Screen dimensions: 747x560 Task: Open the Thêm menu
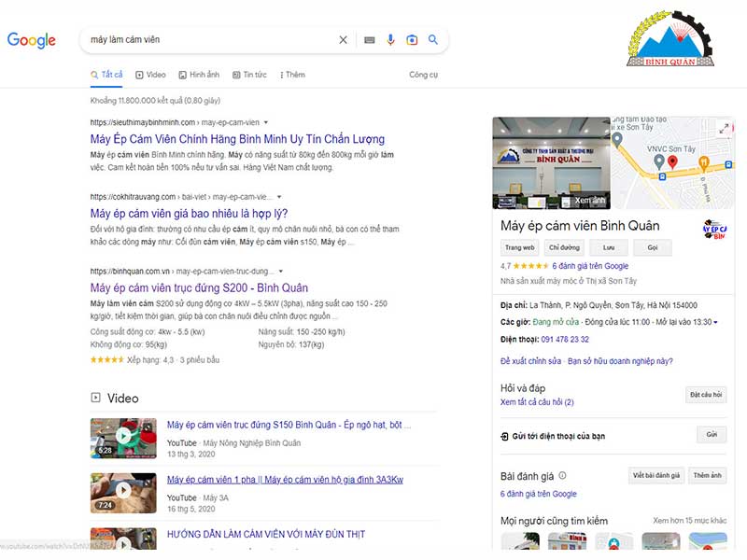(x=292, y=75)
